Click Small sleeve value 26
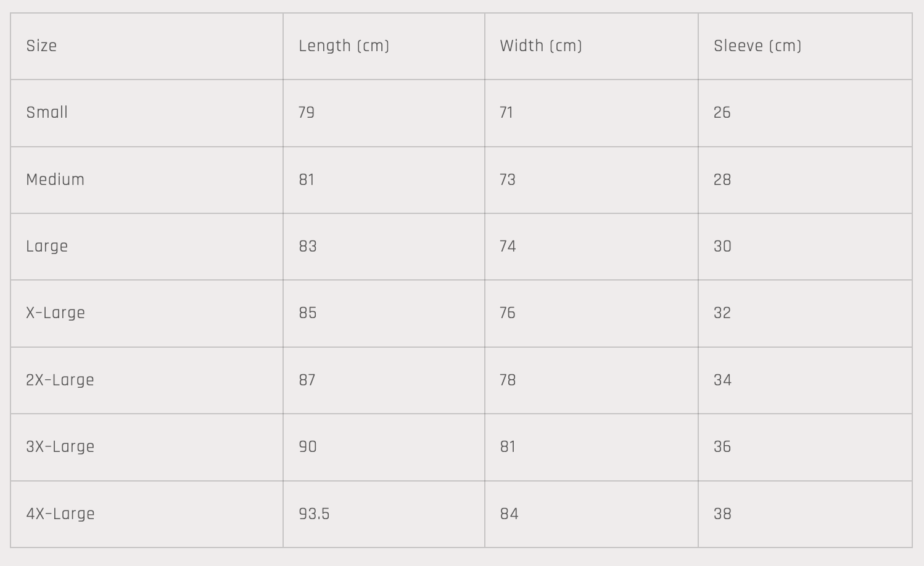The width and height of the screenshot is (924, 566). tap(722, 113)
